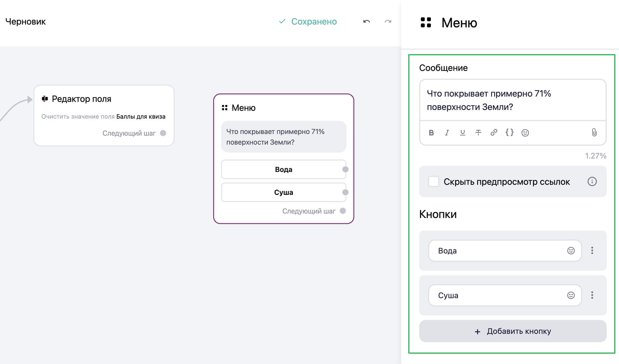Screen dimensions: 619x364
Task: Click the checkmark icon beside Сохранено
Action: tap(282, 21)
